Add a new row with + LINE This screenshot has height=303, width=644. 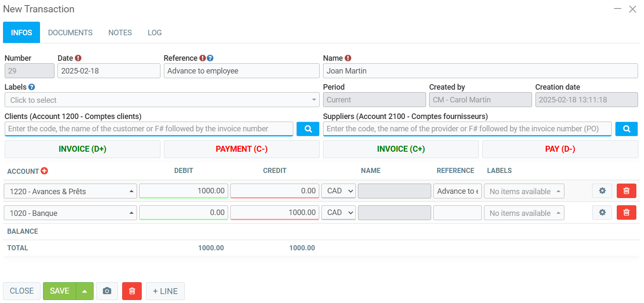[x=165, y=291]
